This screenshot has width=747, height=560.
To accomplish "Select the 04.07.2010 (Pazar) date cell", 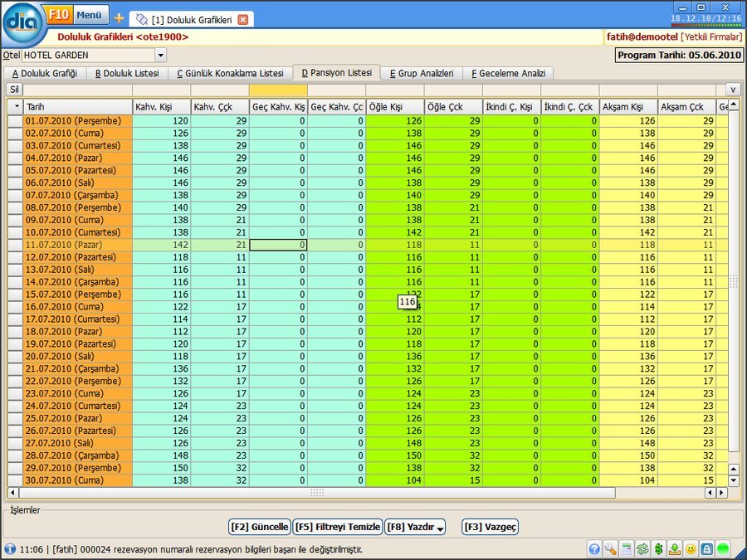I will [x=78, y=158].
